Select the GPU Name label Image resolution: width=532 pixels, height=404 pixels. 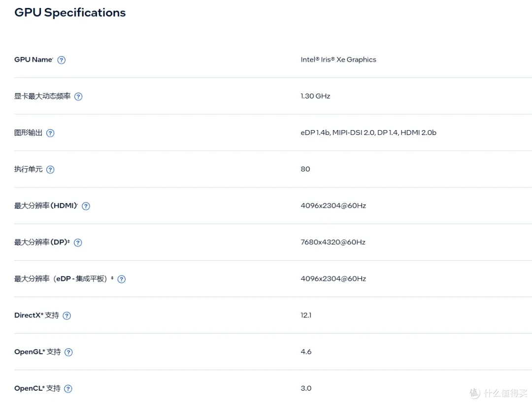point(33,60)
